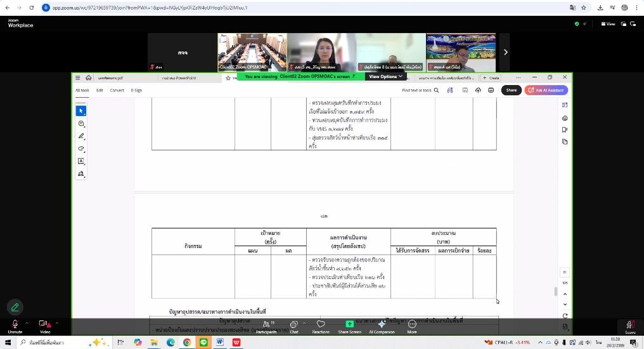Select the Client02 Zoom OPSMOAC video thumbnail
Screen dimensions: 644x349
click(x=252, y=52)
